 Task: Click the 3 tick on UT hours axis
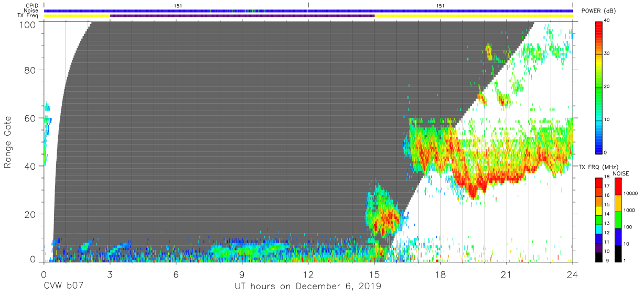[x=110, y=274]
